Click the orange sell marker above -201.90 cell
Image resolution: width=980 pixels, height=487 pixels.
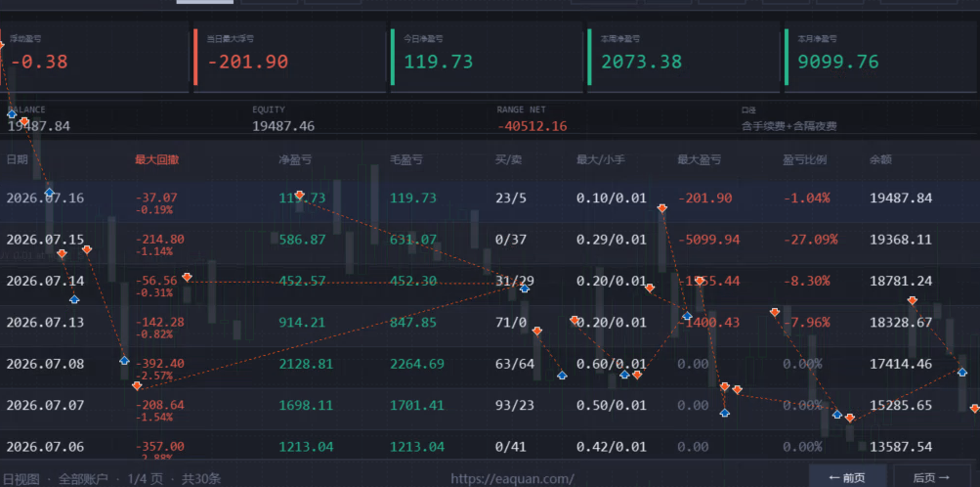click(x=661, y=207)
